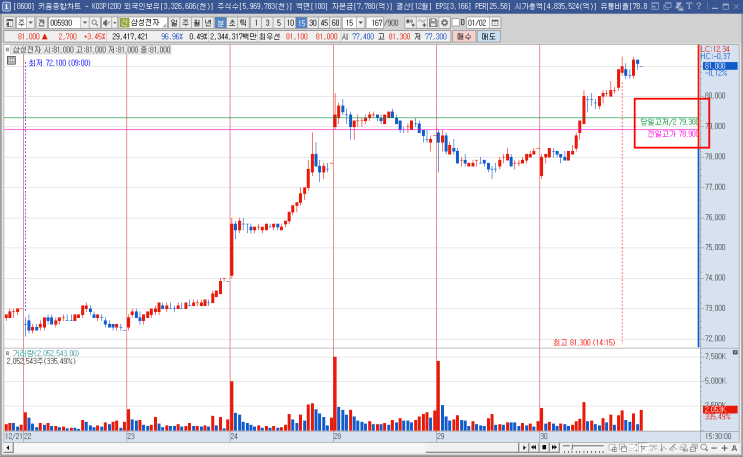Click the crosshair cursor tool icon

point(644,448)
